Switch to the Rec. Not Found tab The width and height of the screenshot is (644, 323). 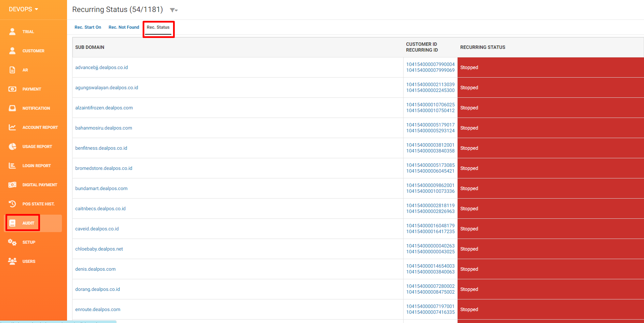point(124,27)
